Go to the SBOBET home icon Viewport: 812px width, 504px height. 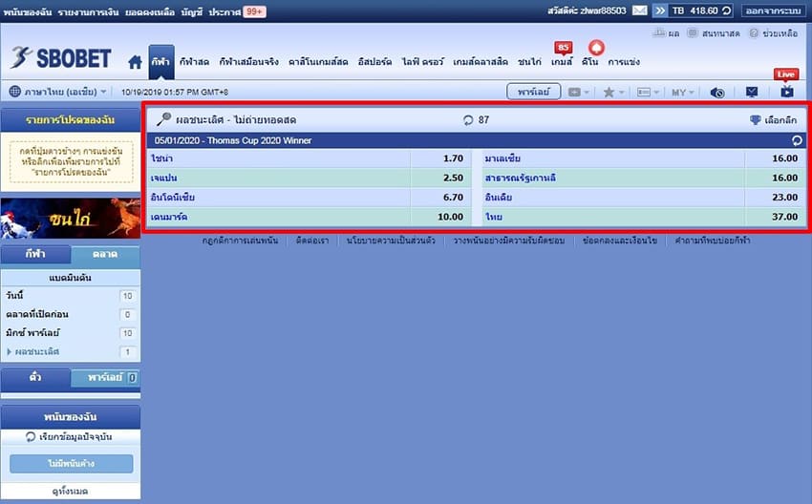click(135, 62)
